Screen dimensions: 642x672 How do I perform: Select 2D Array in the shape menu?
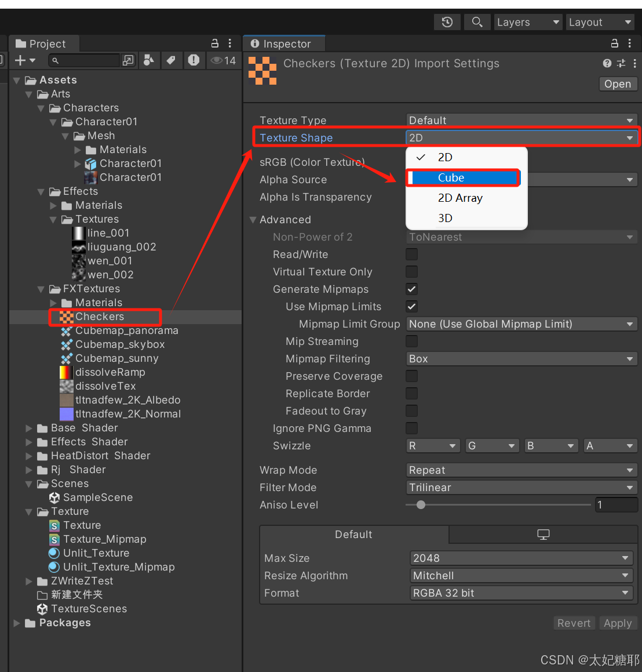point(466,198)
